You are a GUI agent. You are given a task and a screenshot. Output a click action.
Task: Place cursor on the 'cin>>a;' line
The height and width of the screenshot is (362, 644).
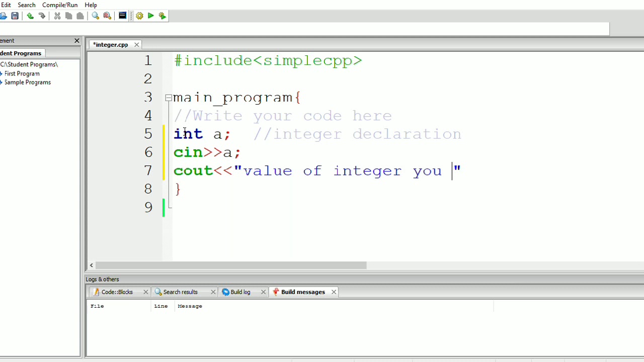[207, 152]
